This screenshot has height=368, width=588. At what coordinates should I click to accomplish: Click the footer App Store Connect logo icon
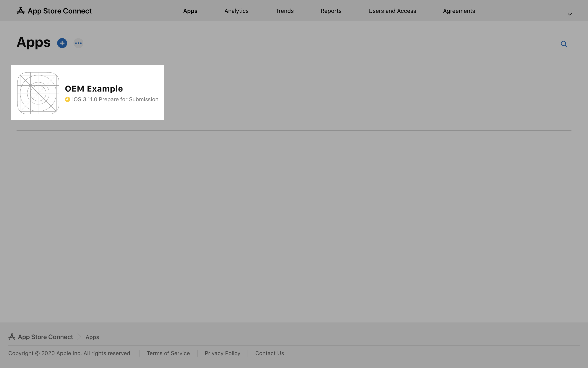tap(12, 336)
